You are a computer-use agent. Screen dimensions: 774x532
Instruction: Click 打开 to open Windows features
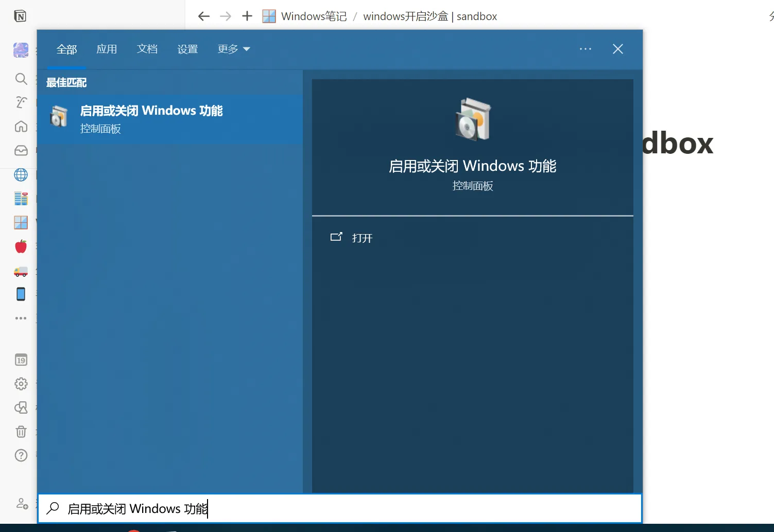point(362,238)
